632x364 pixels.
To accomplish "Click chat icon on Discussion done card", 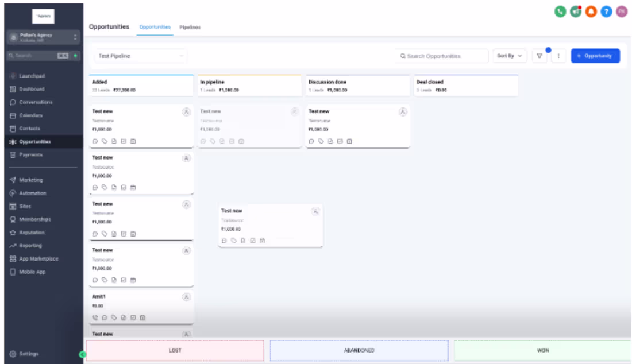I will (311, 141).
